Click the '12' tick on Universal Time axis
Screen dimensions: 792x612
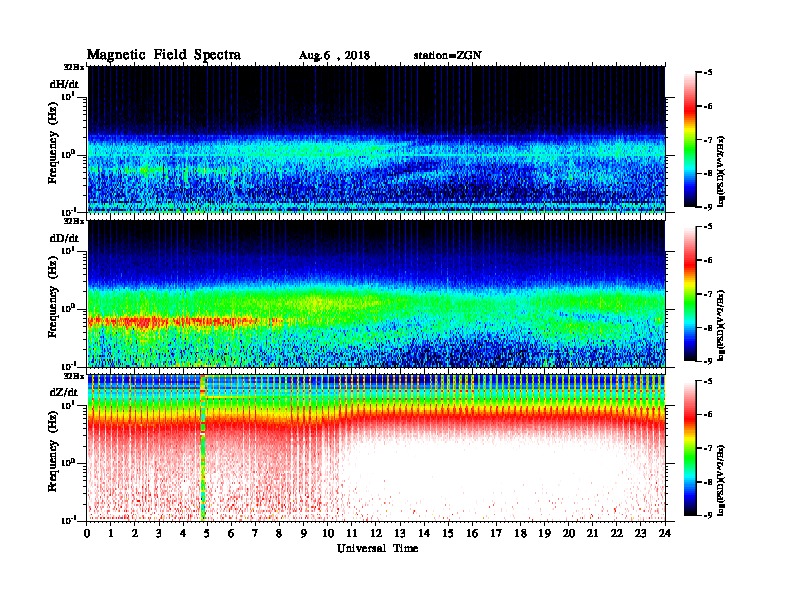(376, 533)
